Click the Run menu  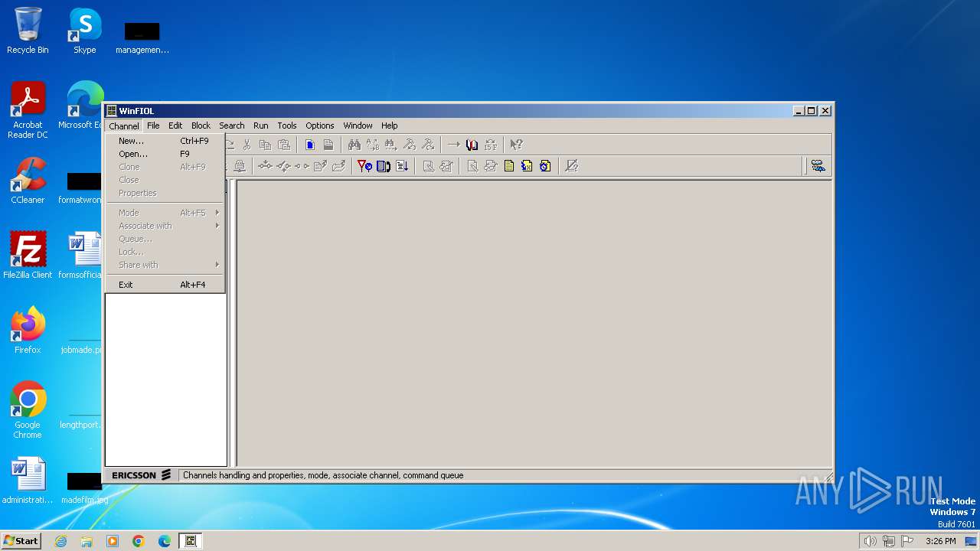(260, 126)
